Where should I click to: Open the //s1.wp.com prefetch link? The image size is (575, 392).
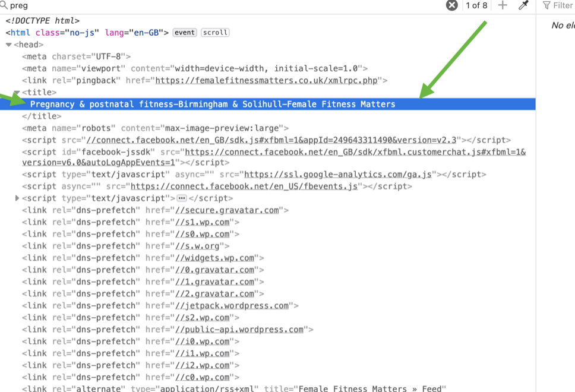tap(203, 222)
